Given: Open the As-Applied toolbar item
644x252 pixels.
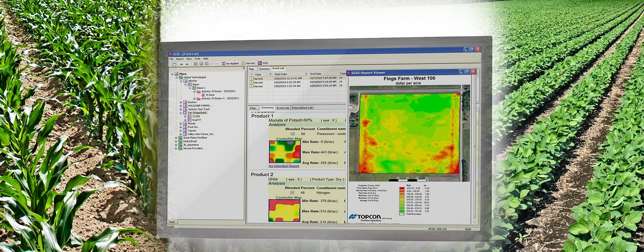Looking at the screenshot, I should pyautogui.click(x=230, y=64).
